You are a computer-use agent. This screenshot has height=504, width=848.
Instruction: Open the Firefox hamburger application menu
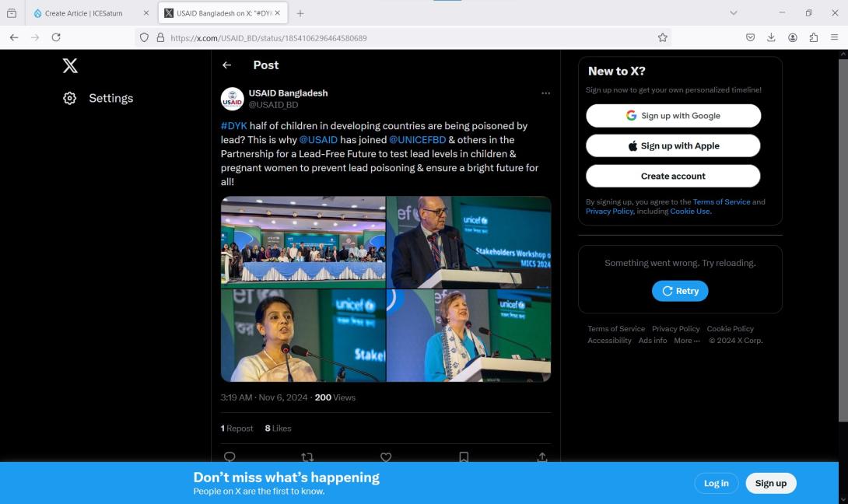pos(834,37)
